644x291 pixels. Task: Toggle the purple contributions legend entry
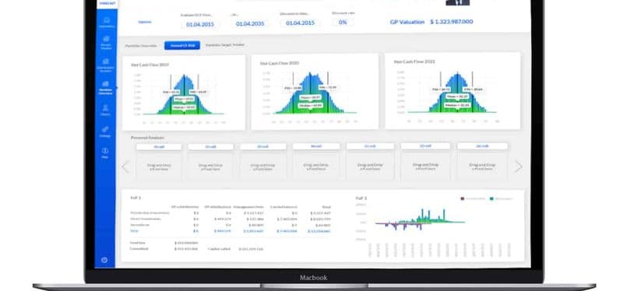(x=473, y=198)
